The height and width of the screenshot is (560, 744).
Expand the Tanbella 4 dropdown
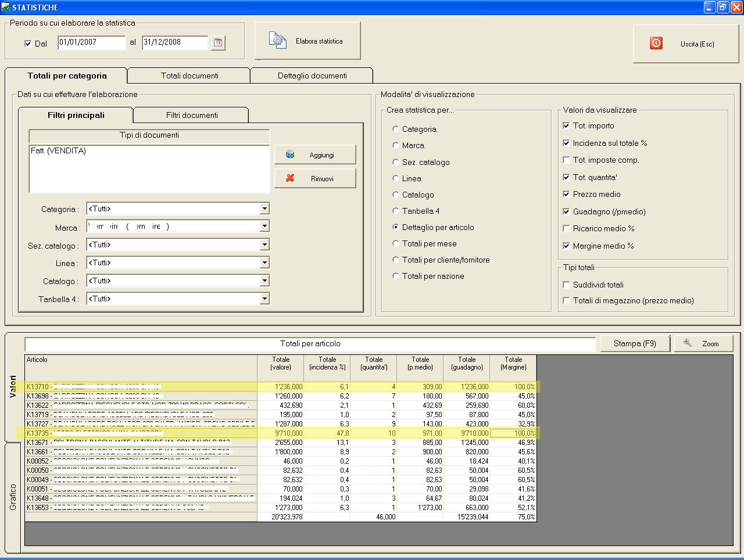coord(264,299)
